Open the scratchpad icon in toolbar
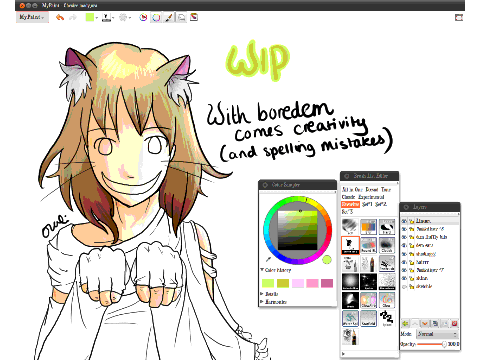Image resolution: width=480 pixels, height=360 pixels. 194,17
